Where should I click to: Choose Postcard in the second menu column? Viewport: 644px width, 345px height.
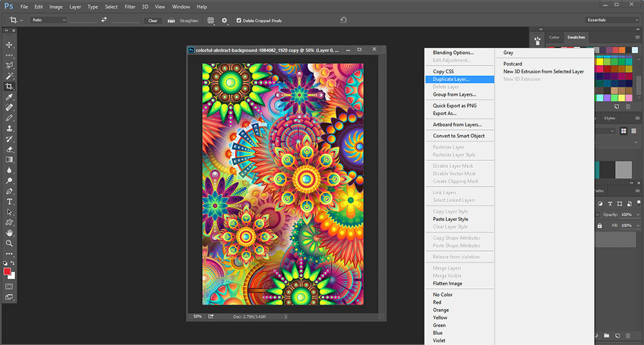[x=513, y=64]
